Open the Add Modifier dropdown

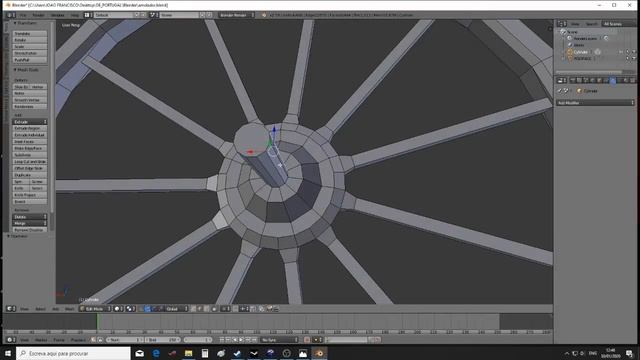coord(596,102)
